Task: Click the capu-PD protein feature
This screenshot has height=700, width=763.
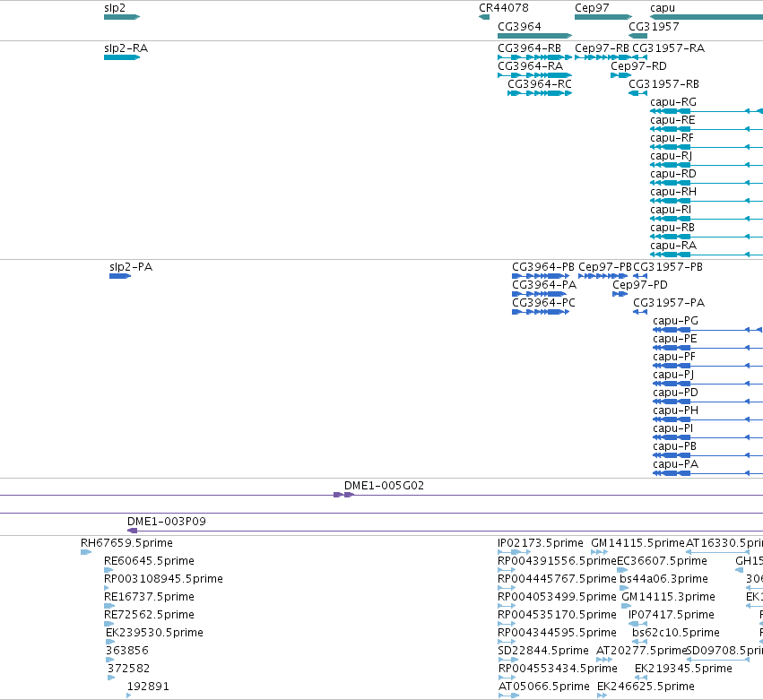Action: coord(708,402)
